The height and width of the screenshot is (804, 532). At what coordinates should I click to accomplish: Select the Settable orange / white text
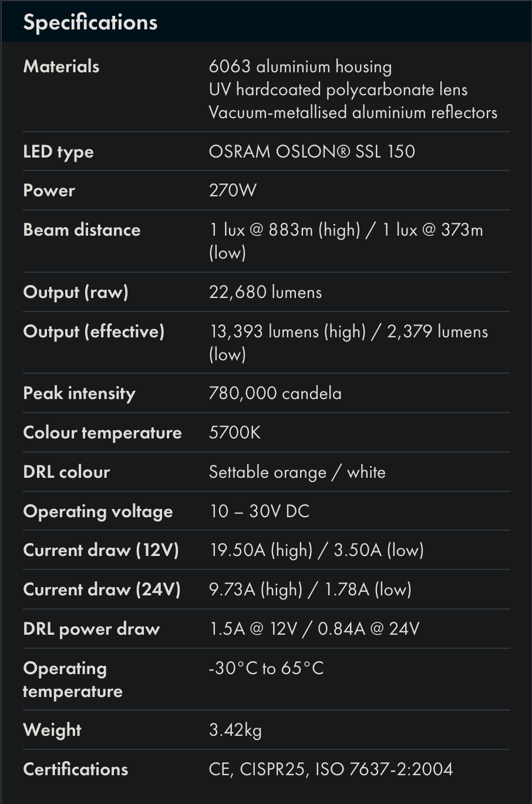(297, 472)
